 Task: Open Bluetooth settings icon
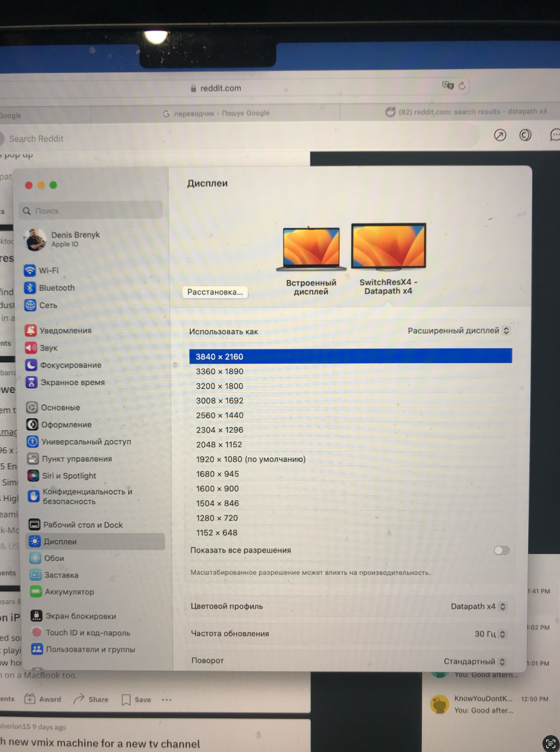click(30, 288)
